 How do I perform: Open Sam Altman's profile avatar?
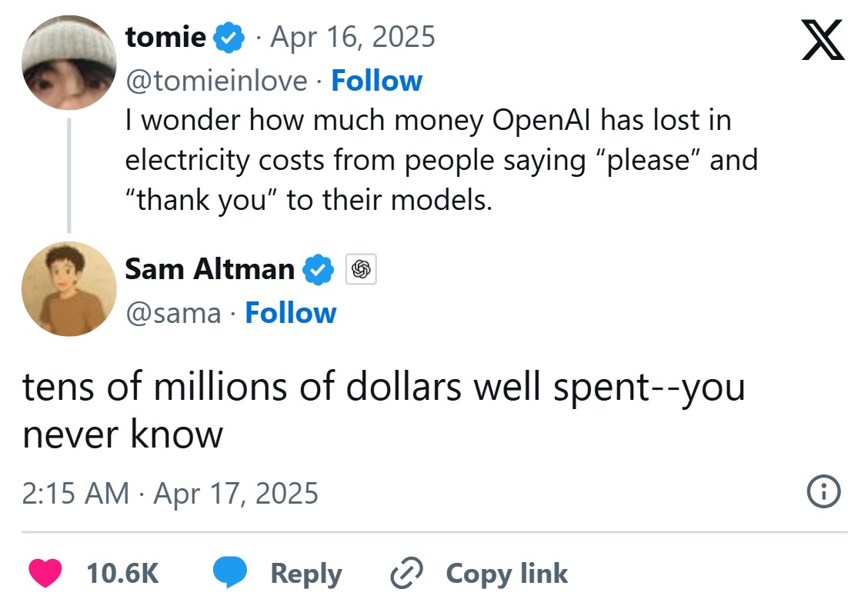69,289
